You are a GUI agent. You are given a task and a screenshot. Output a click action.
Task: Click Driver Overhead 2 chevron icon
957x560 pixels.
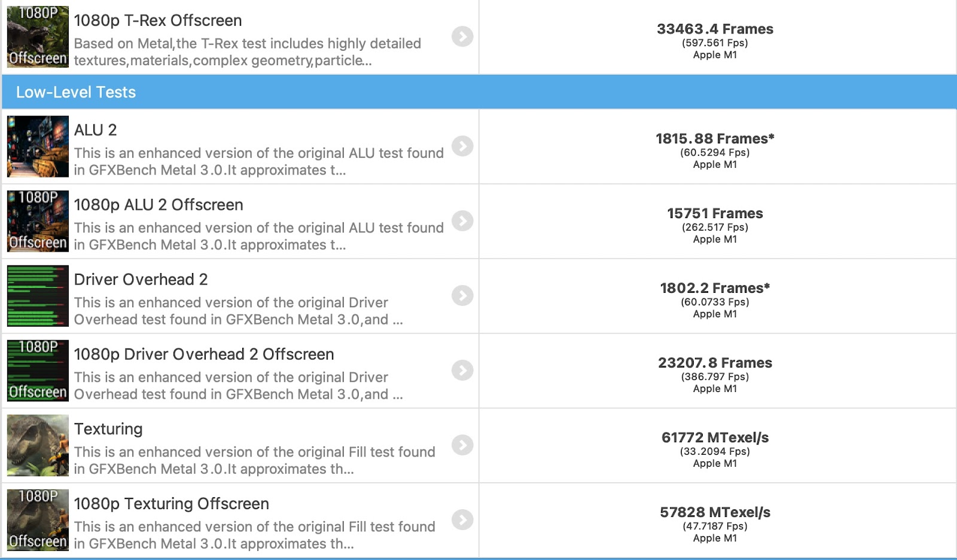click(462, 295)
